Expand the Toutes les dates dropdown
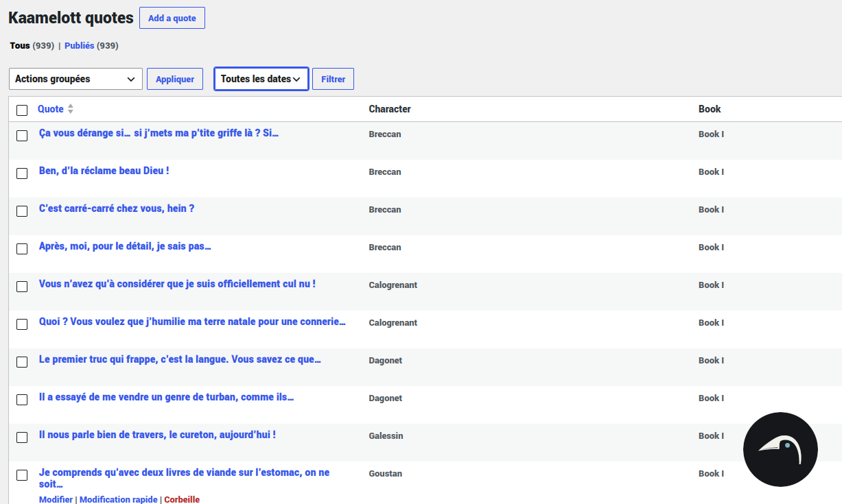This screenshot has height=504, width=842. pos(261,79)
